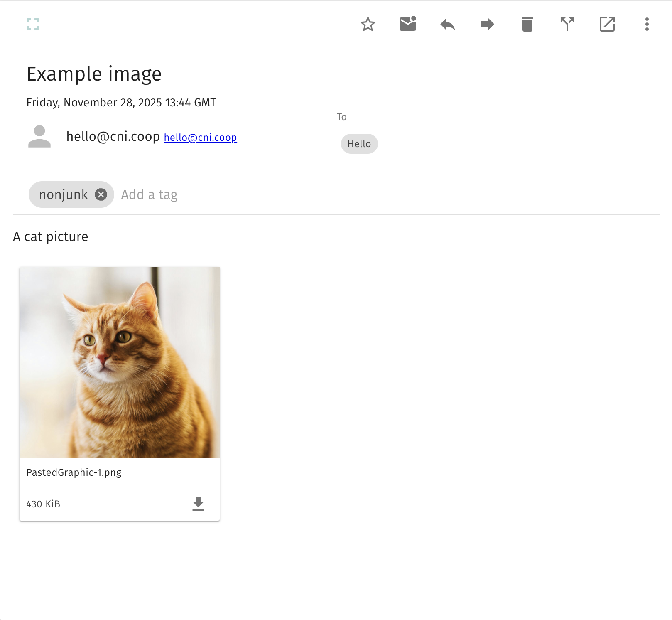Mark the message as unread
Viewport: 672px width, 620px height.
407,24
